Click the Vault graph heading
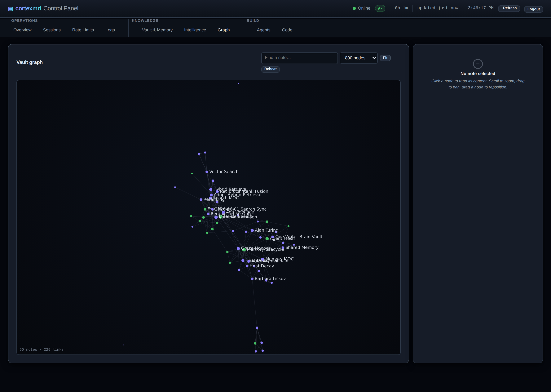Viewport: 551px width, 392px height. coord(29,62)
